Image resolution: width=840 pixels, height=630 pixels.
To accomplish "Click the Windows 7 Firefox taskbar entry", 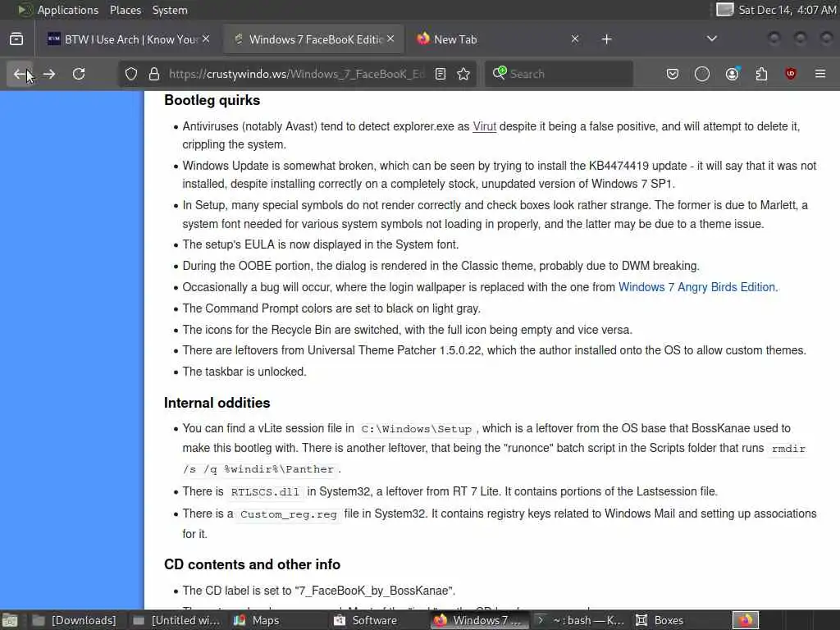I will tap(479, 620).
